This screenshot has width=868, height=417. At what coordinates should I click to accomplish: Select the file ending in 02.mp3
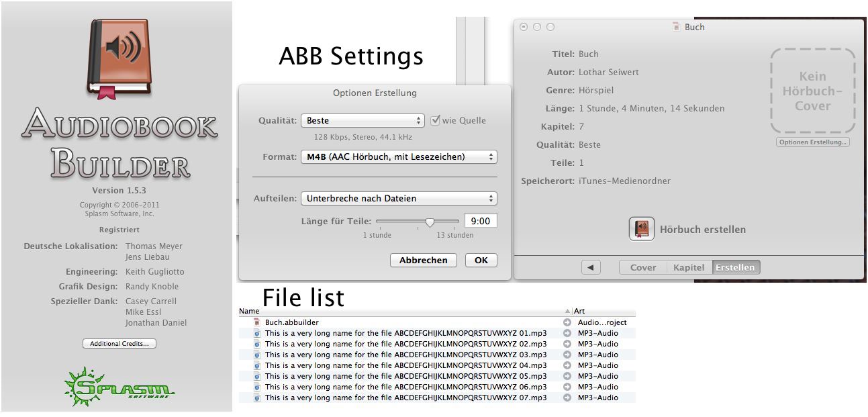pyautogui.click(x=405, y=344)
